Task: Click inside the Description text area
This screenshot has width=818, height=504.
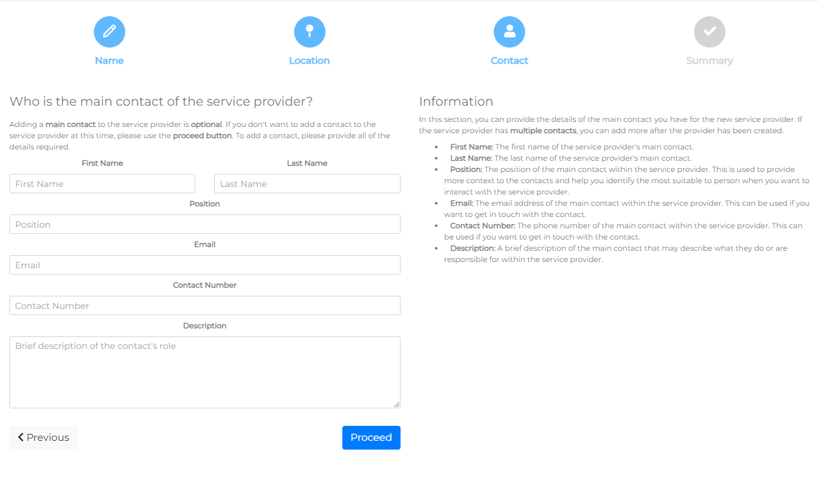Action: tap(205, 372)
